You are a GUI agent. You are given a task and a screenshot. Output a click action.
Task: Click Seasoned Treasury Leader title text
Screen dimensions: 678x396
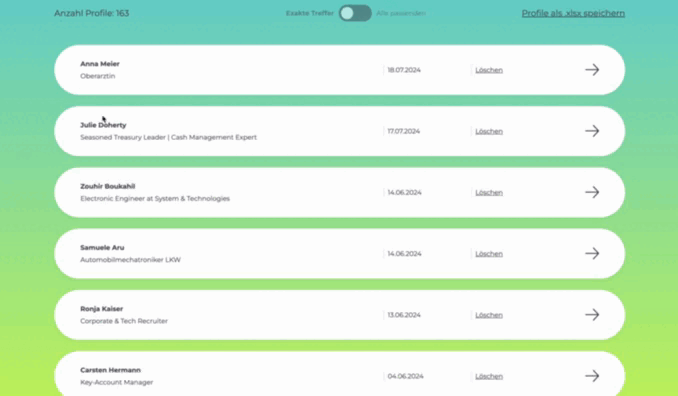click(x=168, y=137)
